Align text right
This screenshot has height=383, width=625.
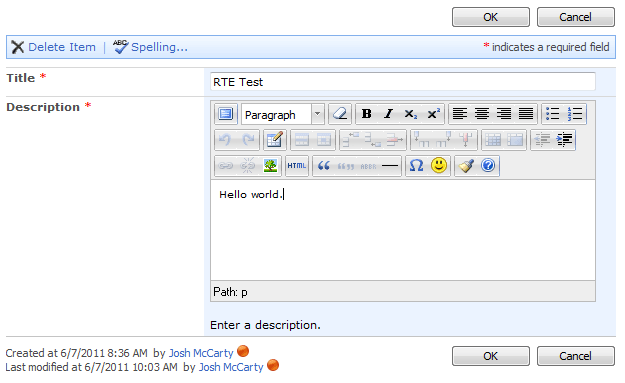click(504, 114)
